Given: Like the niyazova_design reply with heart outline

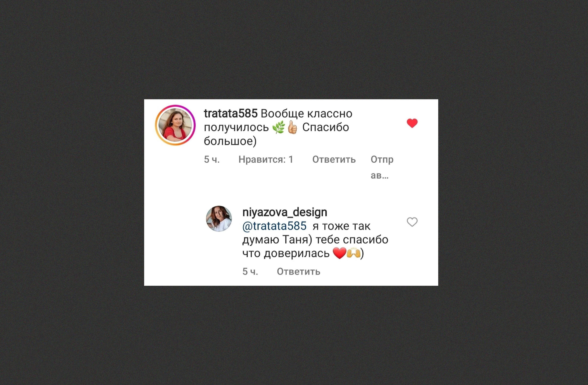Looking at the screenshot, I should coord(412,222).
